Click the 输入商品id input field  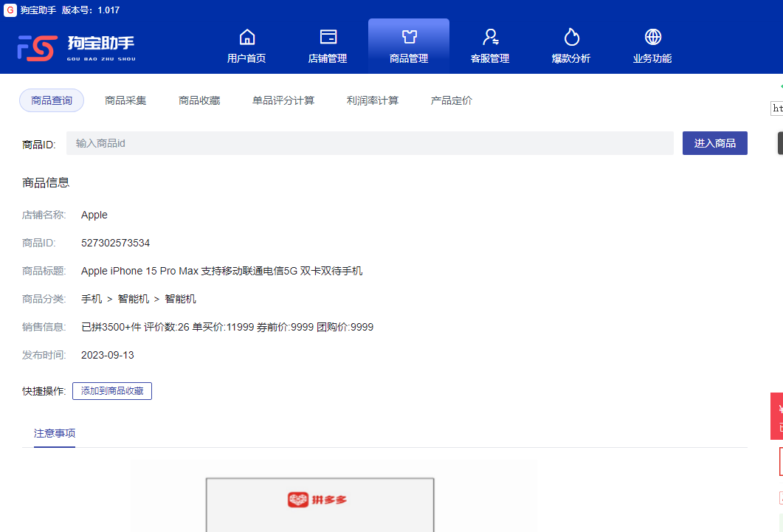(x=370, y=143)
